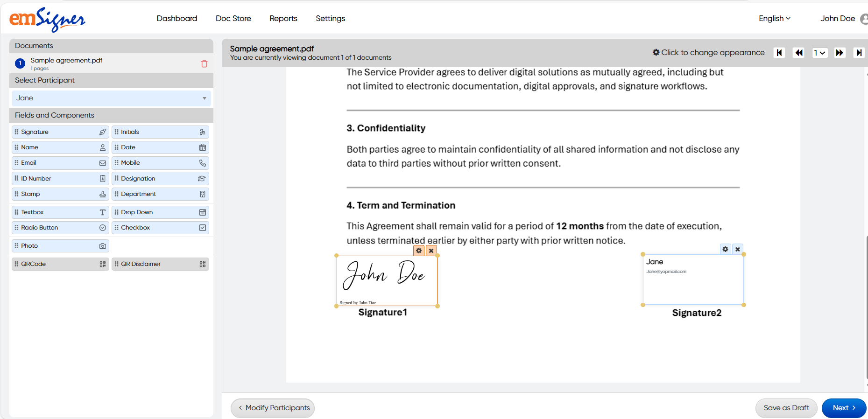Click the Save as Draft button
This screenshot has height=419, width=868.
click(x=786, y=408)
